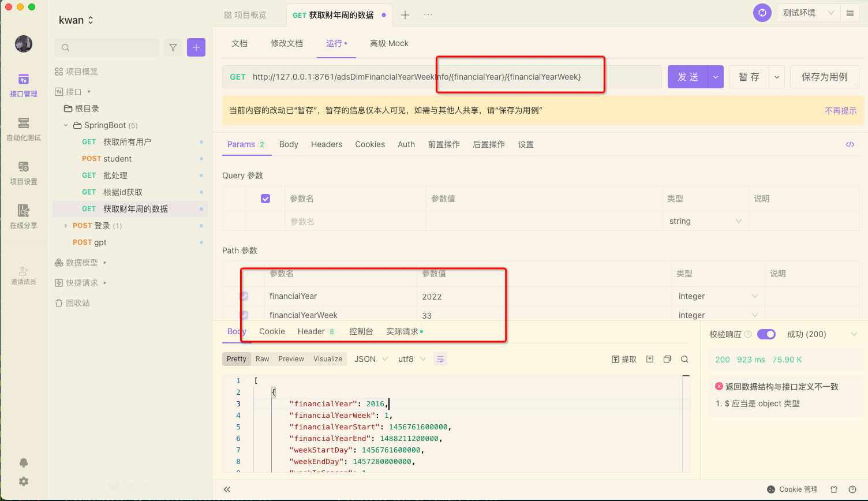Switch response view to Raw
Image resolution: width=868 pixels, height=501 pixels.
pos(263,359)
